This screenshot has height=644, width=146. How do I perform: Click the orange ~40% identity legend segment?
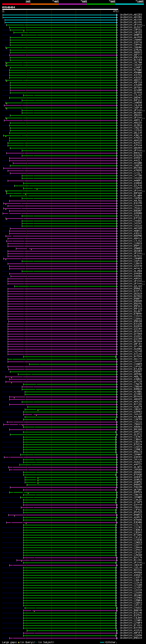click(45, 4)
